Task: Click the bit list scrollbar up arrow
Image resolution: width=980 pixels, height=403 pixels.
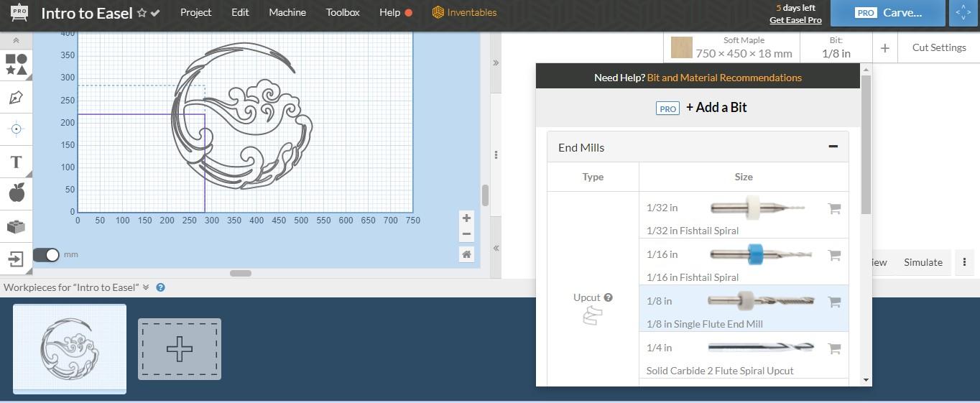Action: click(x=866, y=70)
